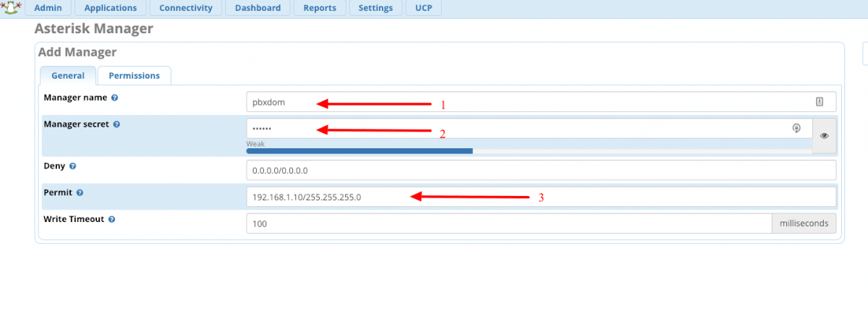Toggle secret visibility with eye button
The image size is (868, 311).
(824, 135)
